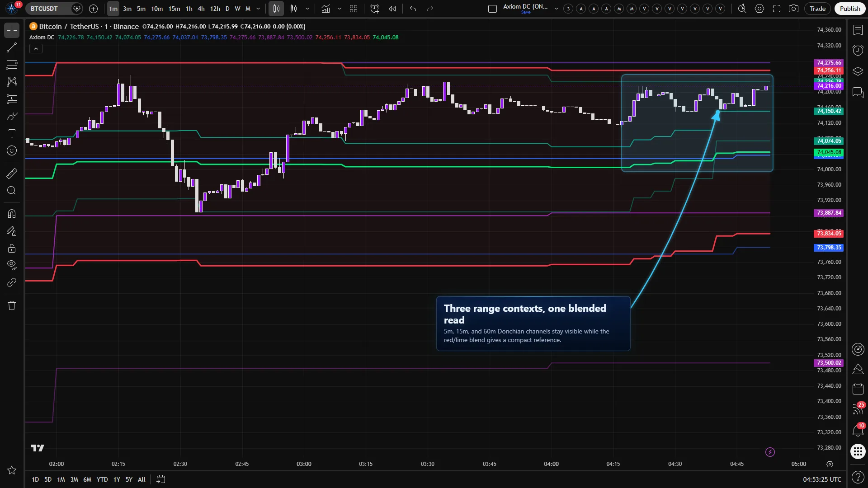868x488 pixels.
Task: Open the indicator templates grid
Action: (354, 9)
